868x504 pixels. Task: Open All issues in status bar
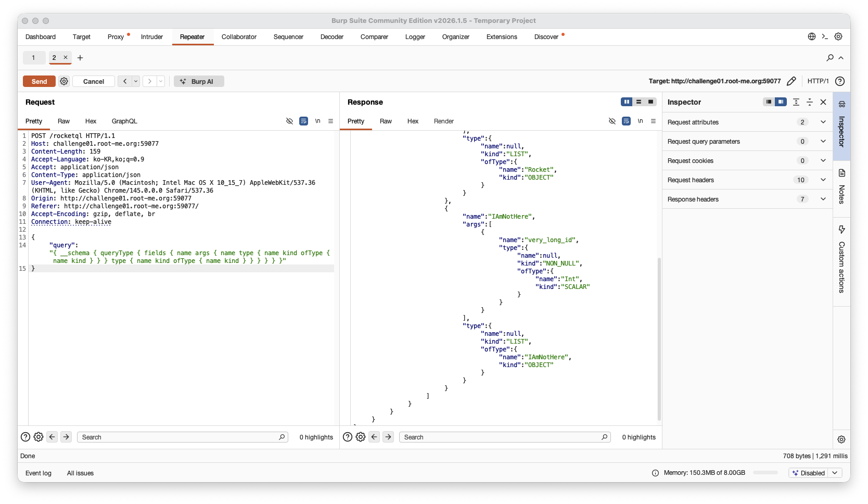[80, 473]
